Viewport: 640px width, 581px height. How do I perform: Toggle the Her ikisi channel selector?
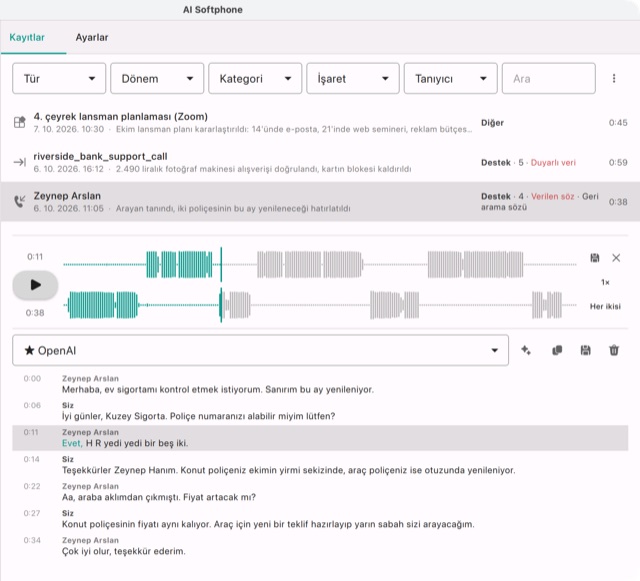pyautogui.click(x=605, y=306)
